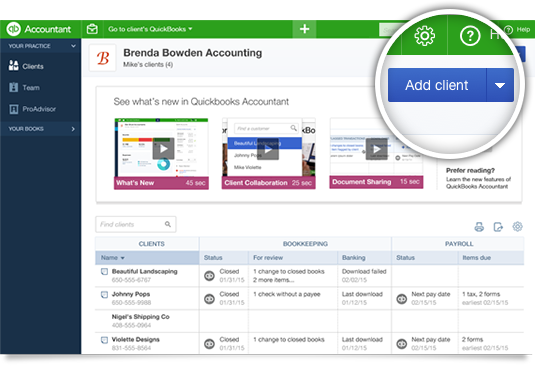The height and width of the screenshot is (372, 535).
Task: Click the What's New caption bar
Action: [161, 183]
